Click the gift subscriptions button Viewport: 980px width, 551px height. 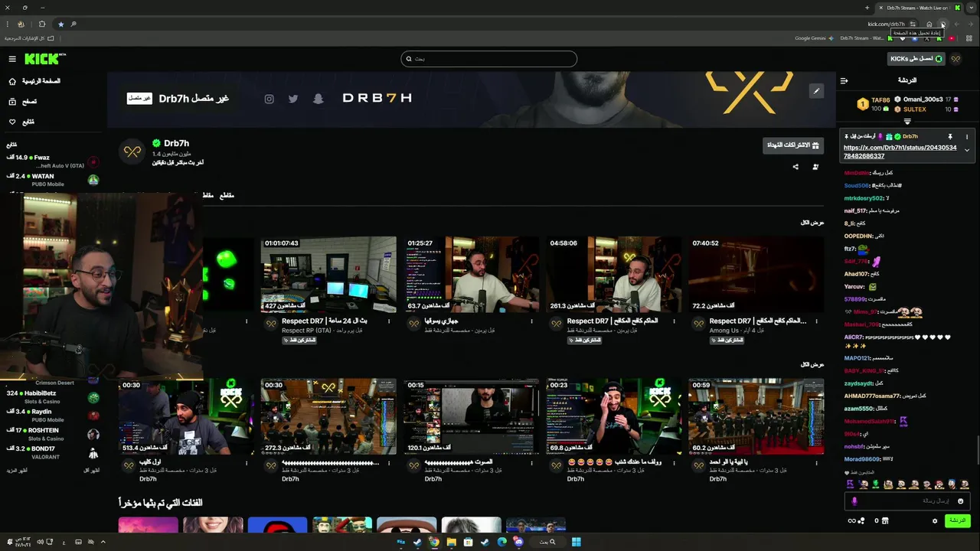tap(793, 145)
